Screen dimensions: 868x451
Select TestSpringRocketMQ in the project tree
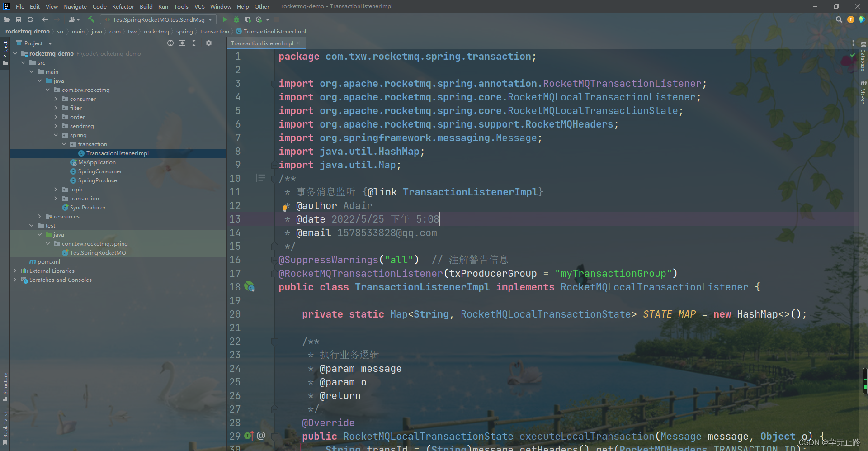98,252
